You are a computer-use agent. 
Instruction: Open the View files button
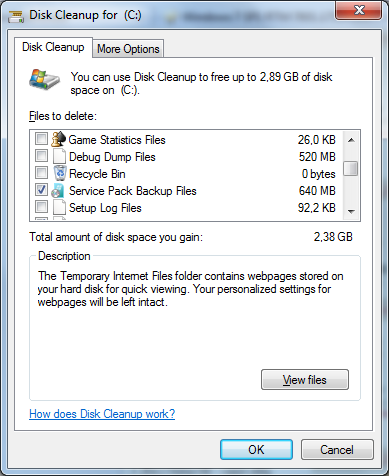pyautogui.click(x=305, y=380)
